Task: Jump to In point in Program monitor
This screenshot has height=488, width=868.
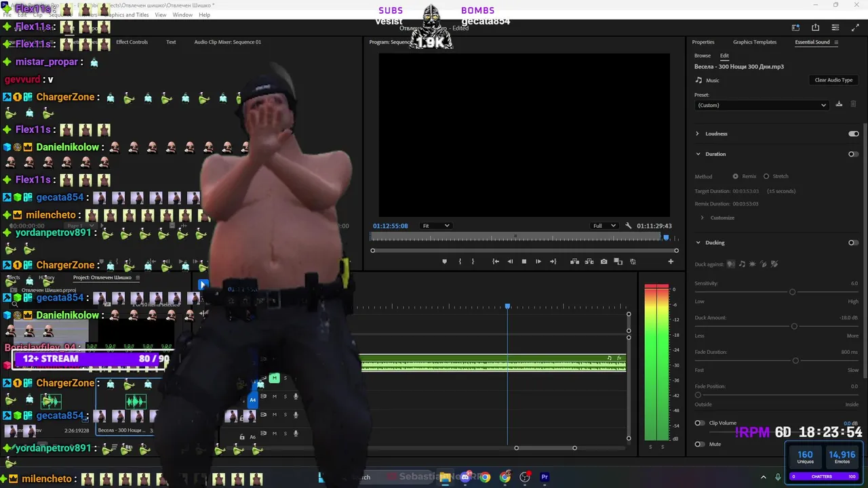Action: [x=496, y=262]
